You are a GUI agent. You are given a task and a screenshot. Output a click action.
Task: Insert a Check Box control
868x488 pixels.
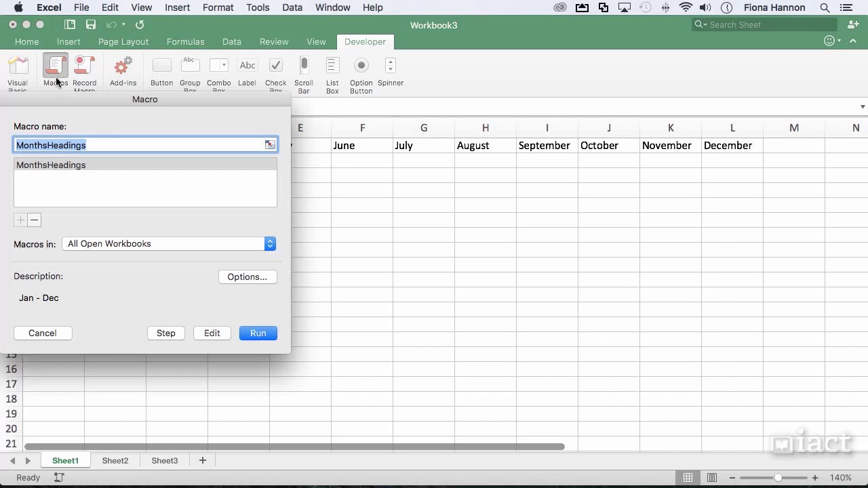coord(275,66)
